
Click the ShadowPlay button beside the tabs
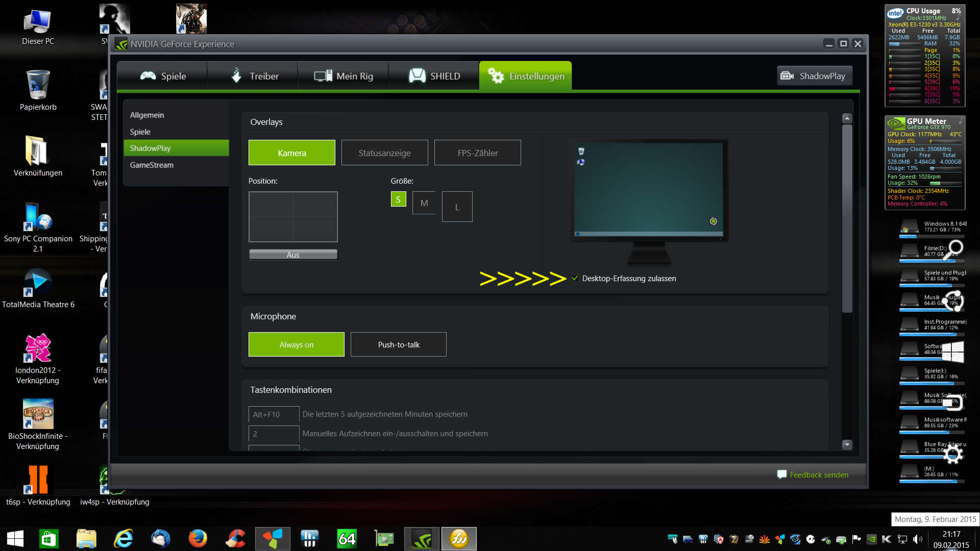click(x=814, y=76)
